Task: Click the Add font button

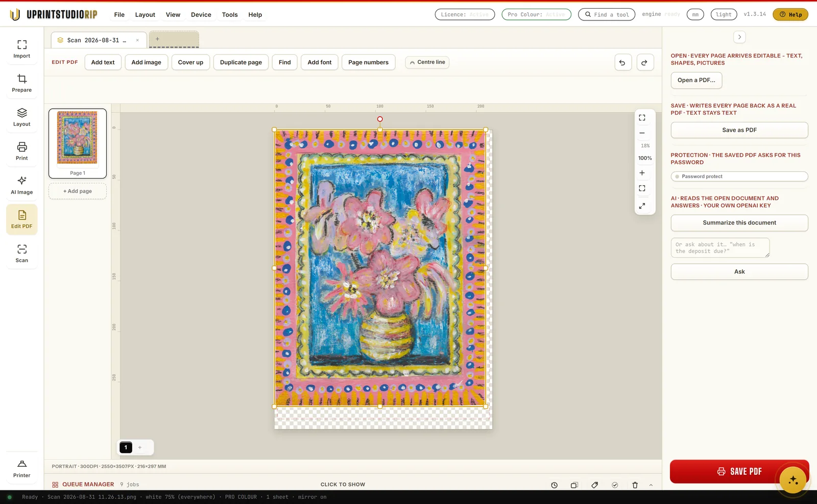Action: [320, 62]
